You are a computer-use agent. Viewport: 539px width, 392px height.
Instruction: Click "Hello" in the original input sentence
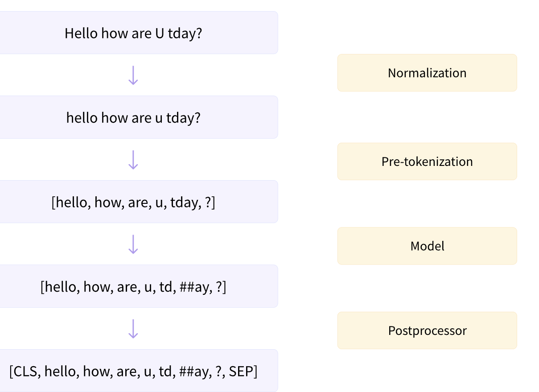pyautogui.click(x=81, y=33)
